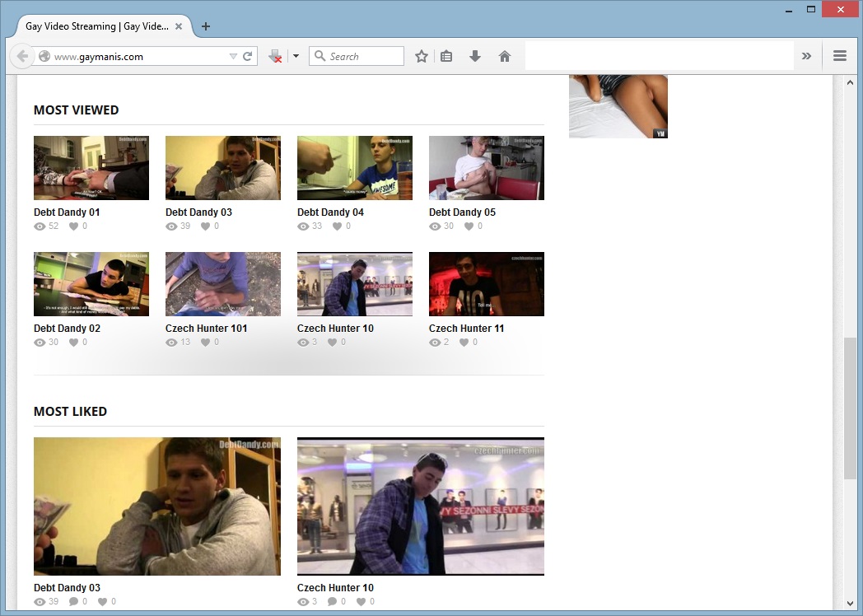
Task: Open the downloads arrow in the toolbar
Action: 475,56
